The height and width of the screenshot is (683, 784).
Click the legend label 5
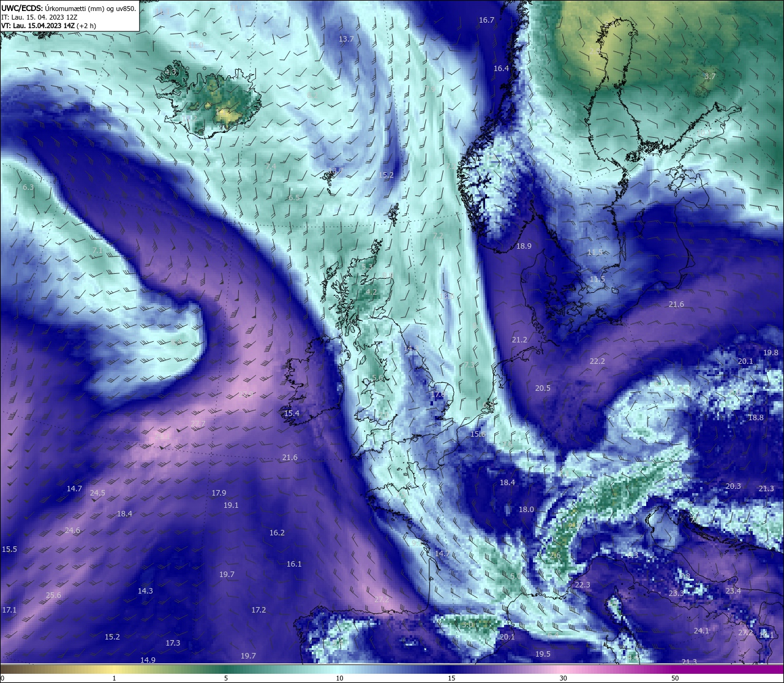pos(226,679)
